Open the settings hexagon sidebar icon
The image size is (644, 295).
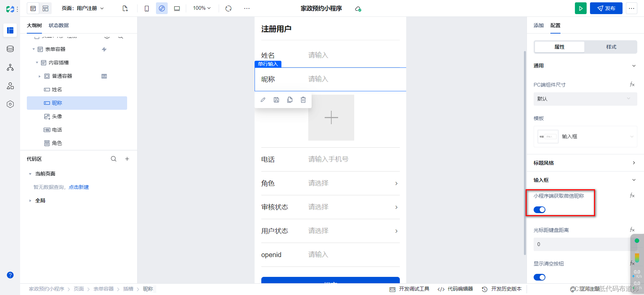(10, 104)
